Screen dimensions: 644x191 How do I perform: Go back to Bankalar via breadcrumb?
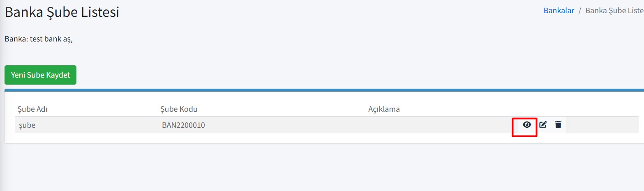click(559, 11)
